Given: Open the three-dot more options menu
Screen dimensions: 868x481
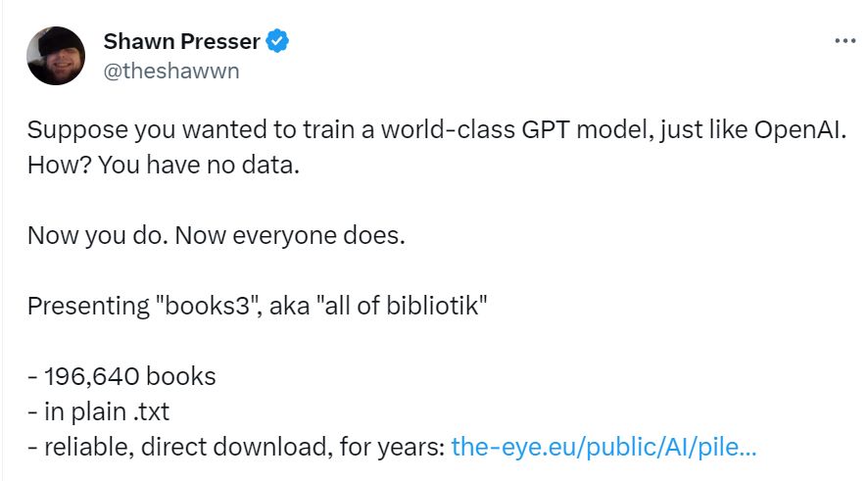Looking at the screenshot, I should (x=845, y=41).
